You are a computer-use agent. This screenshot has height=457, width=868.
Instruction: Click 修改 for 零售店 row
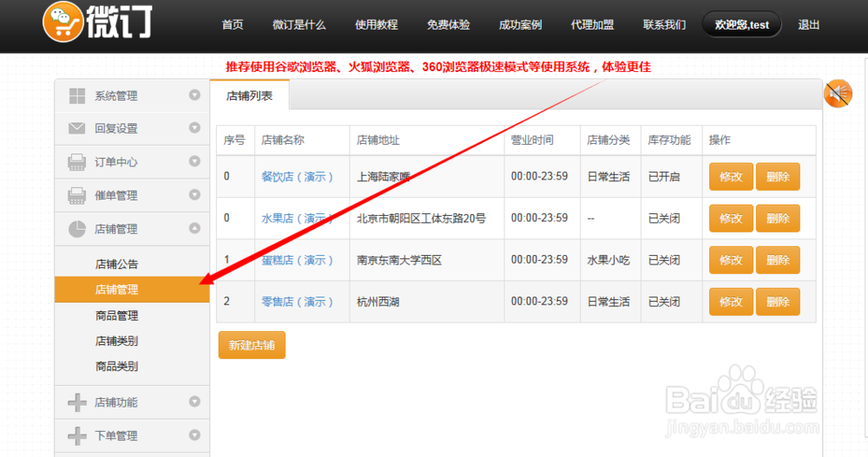(731, 302)
